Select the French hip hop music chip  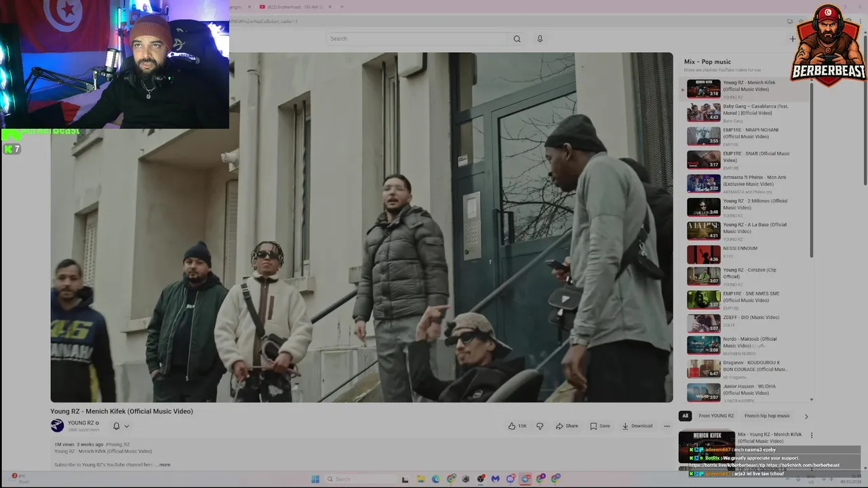pos(767,415)
